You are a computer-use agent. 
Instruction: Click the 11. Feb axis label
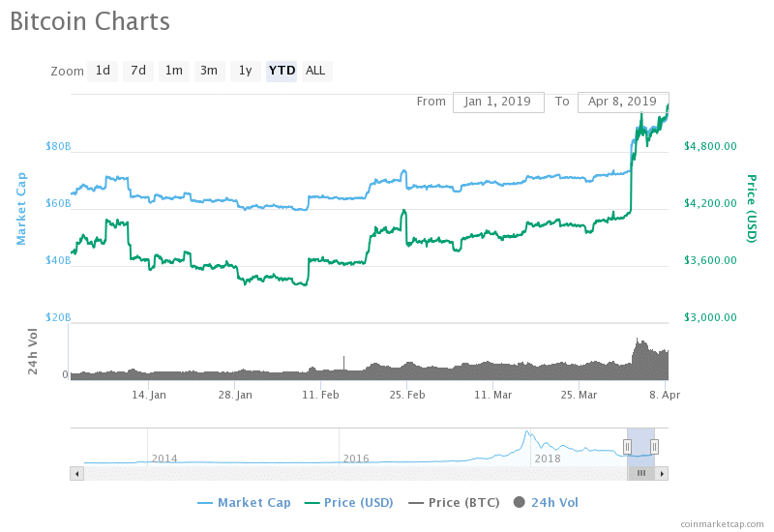click(x=321, y=395)
